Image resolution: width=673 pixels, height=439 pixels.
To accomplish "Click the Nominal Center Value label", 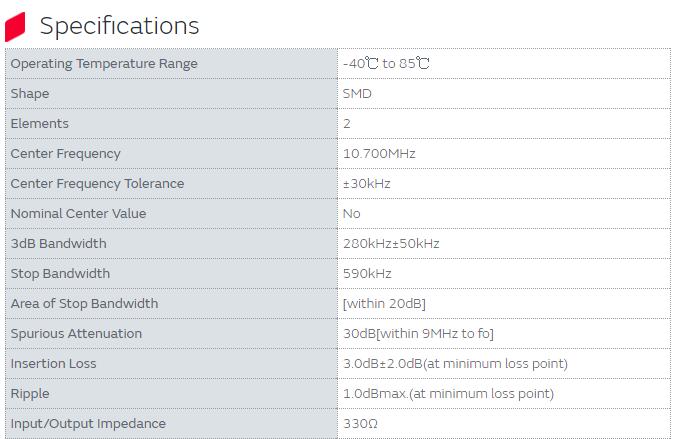I will (78, 214).
